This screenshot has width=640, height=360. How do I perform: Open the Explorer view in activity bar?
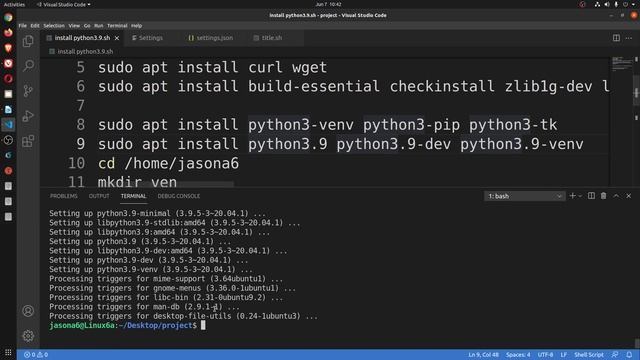tap(28, 41)
